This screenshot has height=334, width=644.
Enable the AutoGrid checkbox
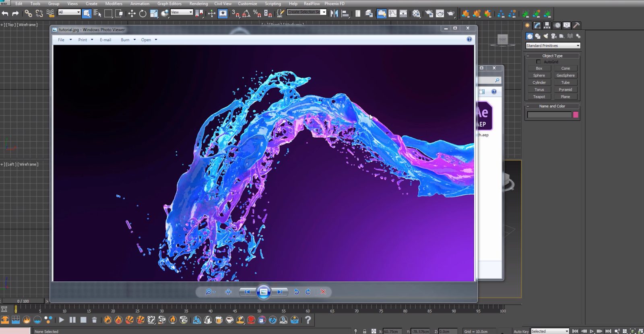(x=539, y=62)
